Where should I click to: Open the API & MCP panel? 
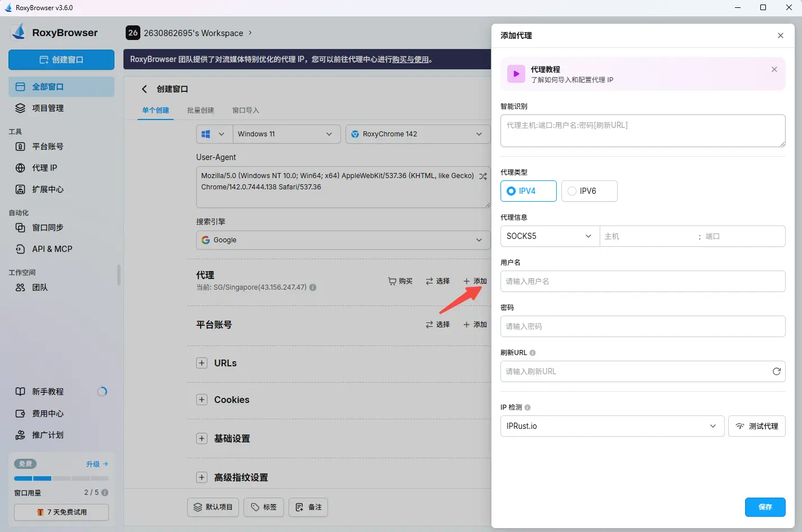click(50, 249)
